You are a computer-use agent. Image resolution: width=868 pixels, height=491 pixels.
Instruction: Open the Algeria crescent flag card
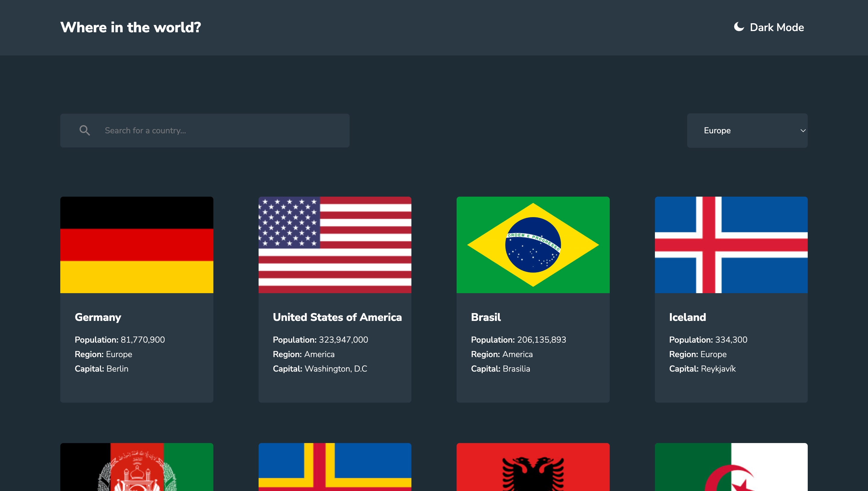click(x=731, y=467)
